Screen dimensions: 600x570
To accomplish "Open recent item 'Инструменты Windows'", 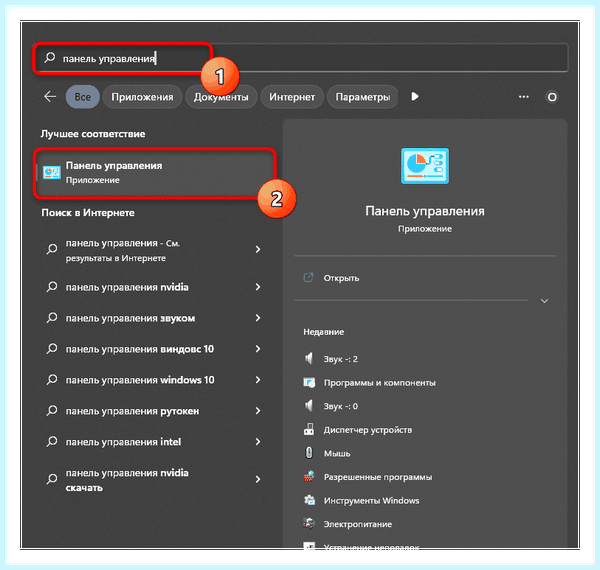I will click(x=371, y=500).
